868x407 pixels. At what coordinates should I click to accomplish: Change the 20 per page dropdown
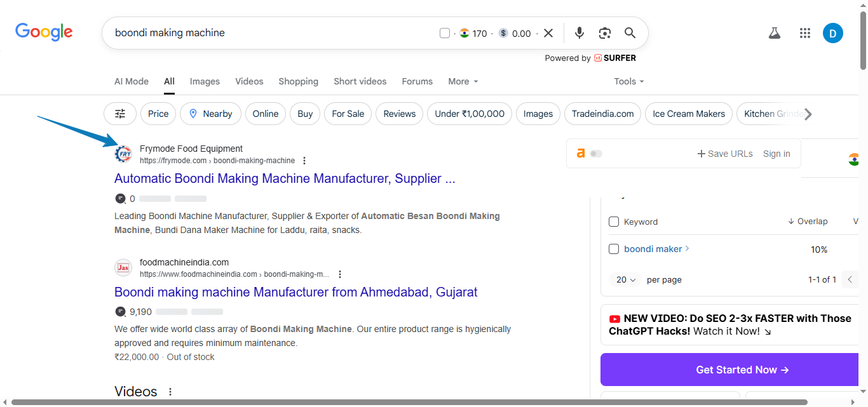(x=626, y=279)
